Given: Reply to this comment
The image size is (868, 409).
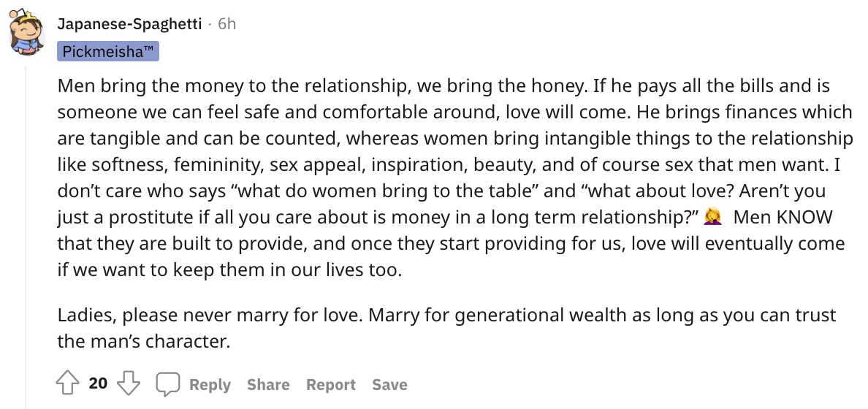Looking at the screenshot, I should click(x=210, y=385).
